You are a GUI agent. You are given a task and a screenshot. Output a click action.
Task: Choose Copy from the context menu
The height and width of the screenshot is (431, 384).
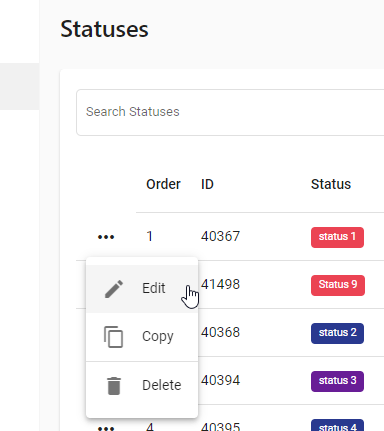[x=142, y=337]
